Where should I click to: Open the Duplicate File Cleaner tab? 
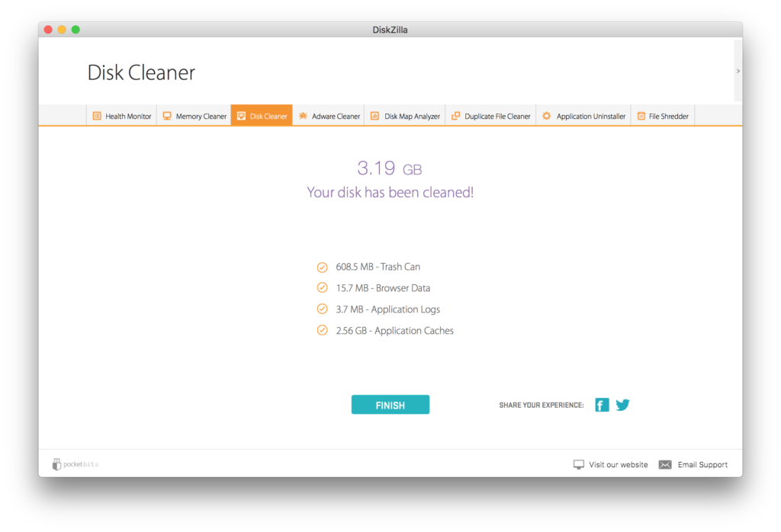tap(490, 116)
